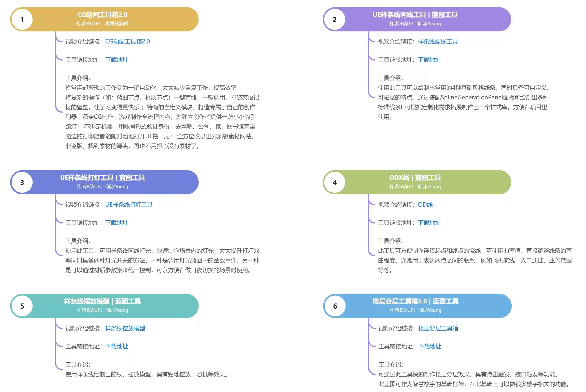
Task: Click the number 5 circle badge
Action: (x=22, y=306)
